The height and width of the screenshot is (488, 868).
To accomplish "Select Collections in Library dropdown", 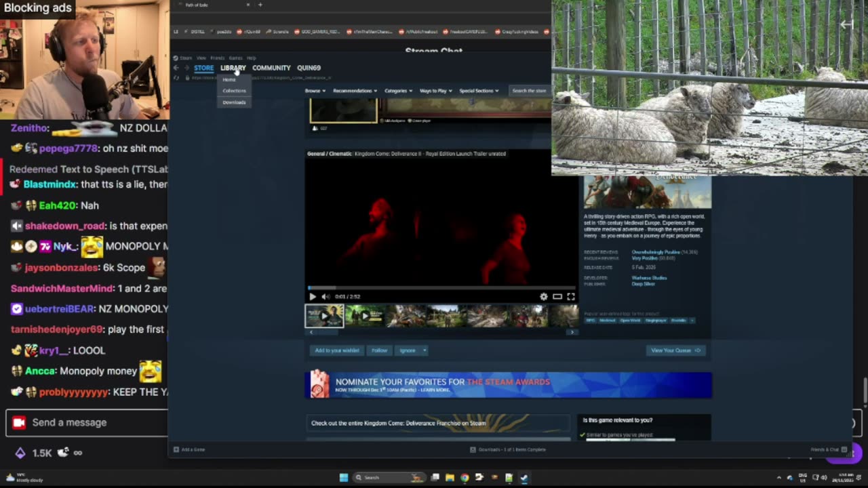I will [234, 91].
